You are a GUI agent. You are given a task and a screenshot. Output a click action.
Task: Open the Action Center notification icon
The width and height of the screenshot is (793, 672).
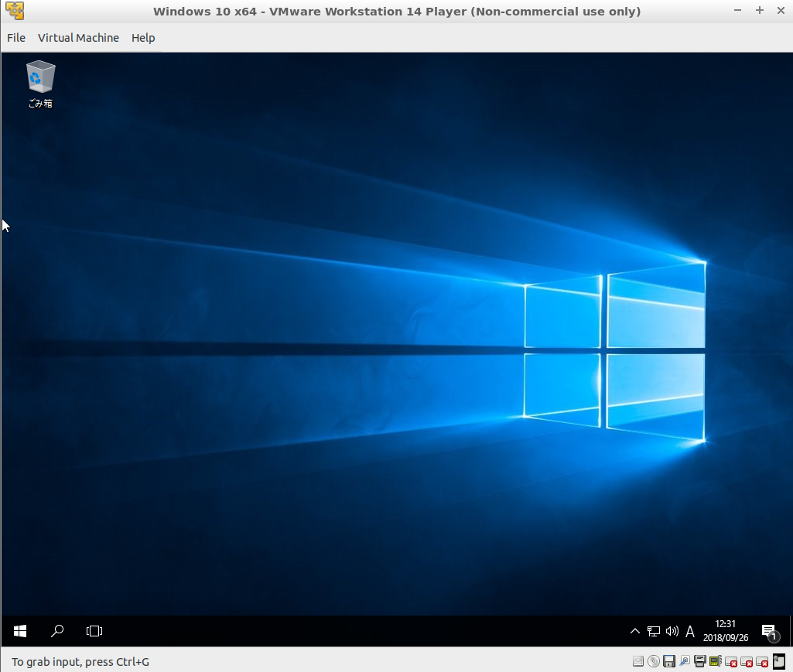(770, 632)
